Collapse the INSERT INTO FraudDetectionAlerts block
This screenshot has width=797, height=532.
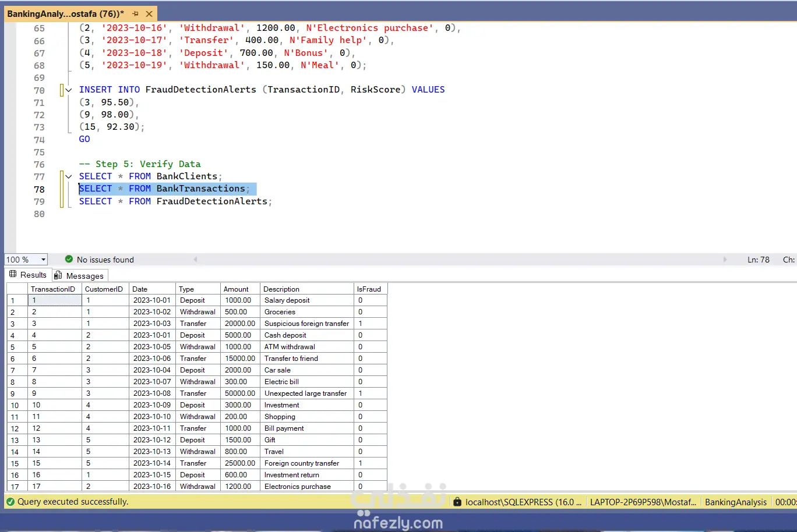pos(69,90)
